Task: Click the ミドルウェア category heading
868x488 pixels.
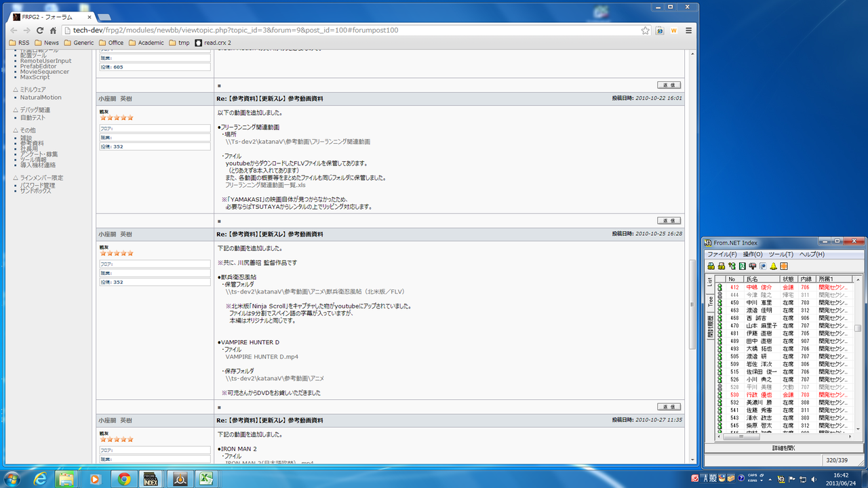Action: pos(33,89)
